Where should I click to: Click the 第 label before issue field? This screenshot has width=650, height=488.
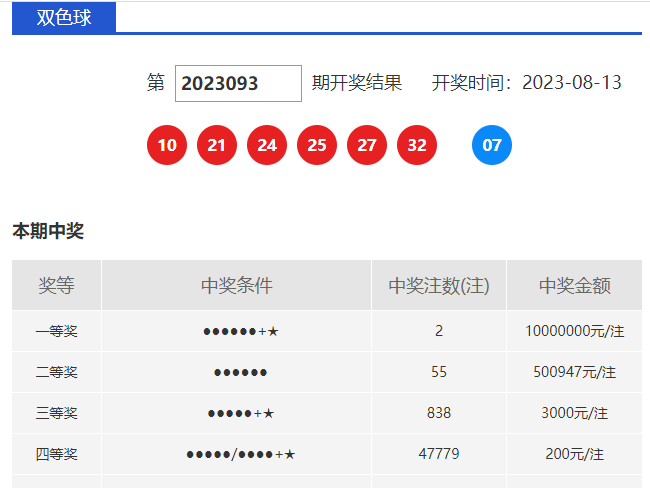[156, 83]
